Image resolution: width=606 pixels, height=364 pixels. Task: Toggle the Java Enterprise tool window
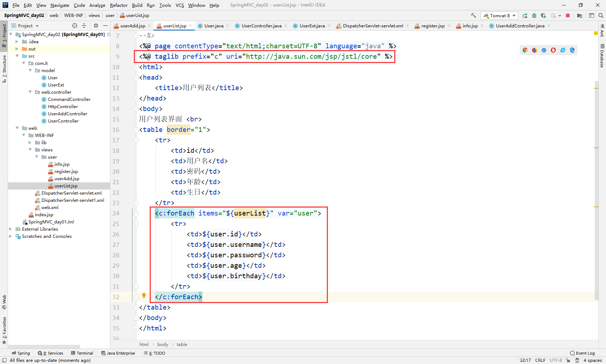[118, 353]
